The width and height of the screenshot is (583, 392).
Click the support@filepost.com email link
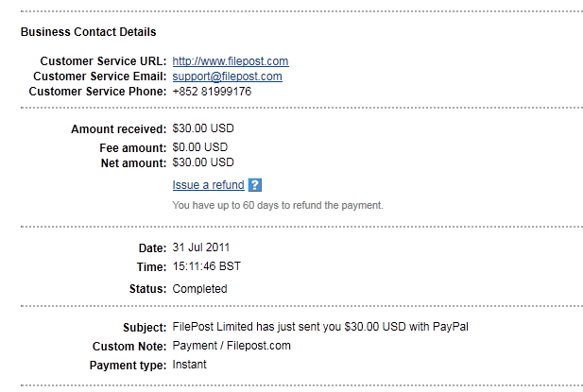click(x=227, y=77)
